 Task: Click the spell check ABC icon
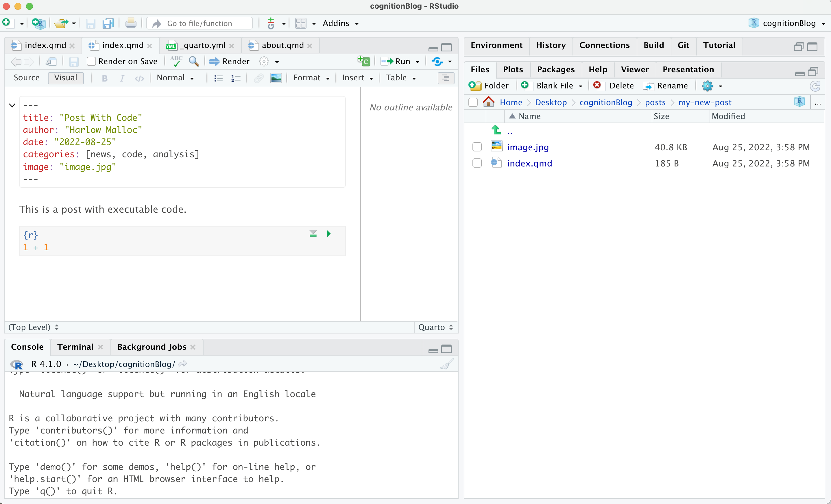pos(176,61)
